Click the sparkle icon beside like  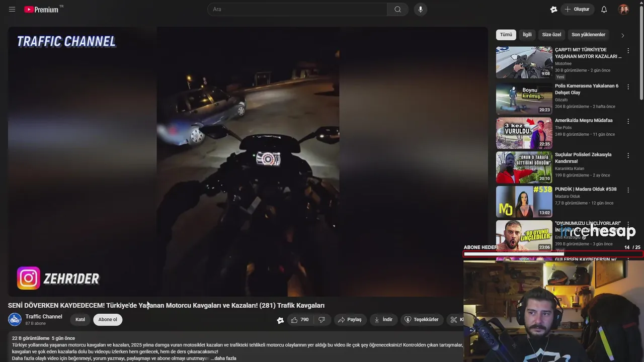(x=280, y=320)
